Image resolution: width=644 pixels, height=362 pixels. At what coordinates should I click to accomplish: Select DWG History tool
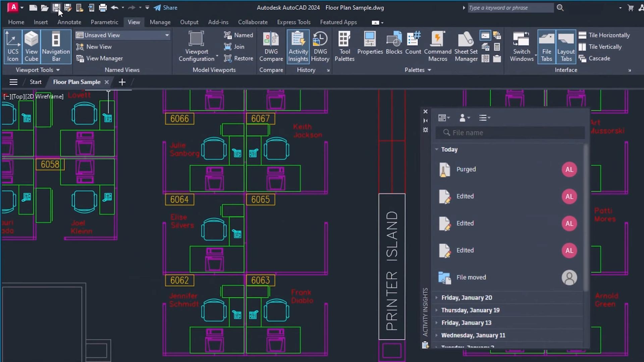pos(320,46)
